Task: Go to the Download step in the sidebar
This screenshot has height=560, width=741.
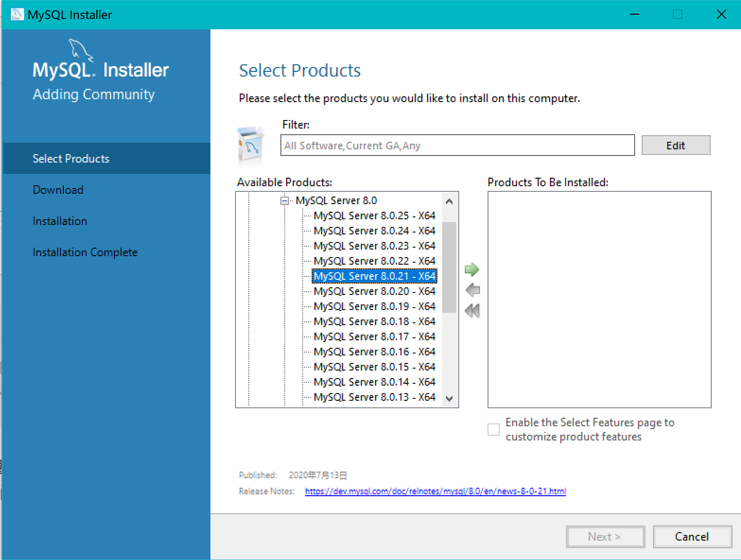Action: point(58,190)
